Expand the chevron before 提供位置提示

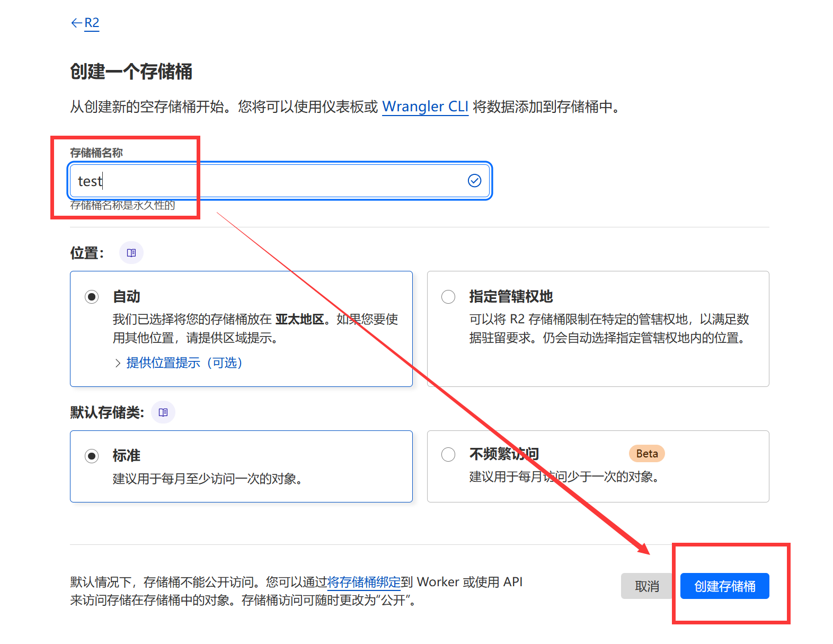coord(118,363)
